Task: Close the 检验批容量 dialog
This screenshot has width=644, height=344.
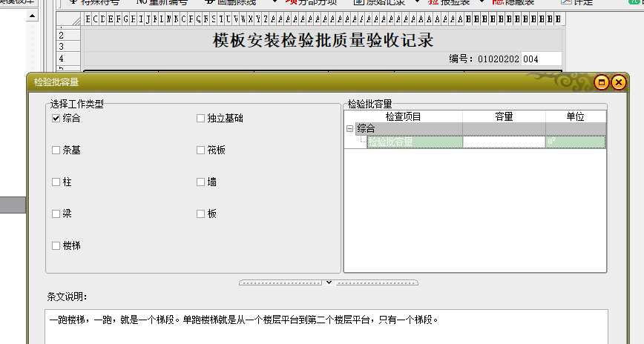Action: tap(619, 82)
